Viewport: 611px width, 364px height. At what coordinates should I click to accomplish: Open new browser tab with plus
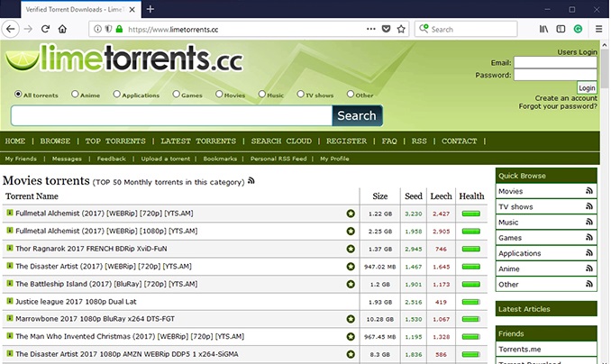150,9
